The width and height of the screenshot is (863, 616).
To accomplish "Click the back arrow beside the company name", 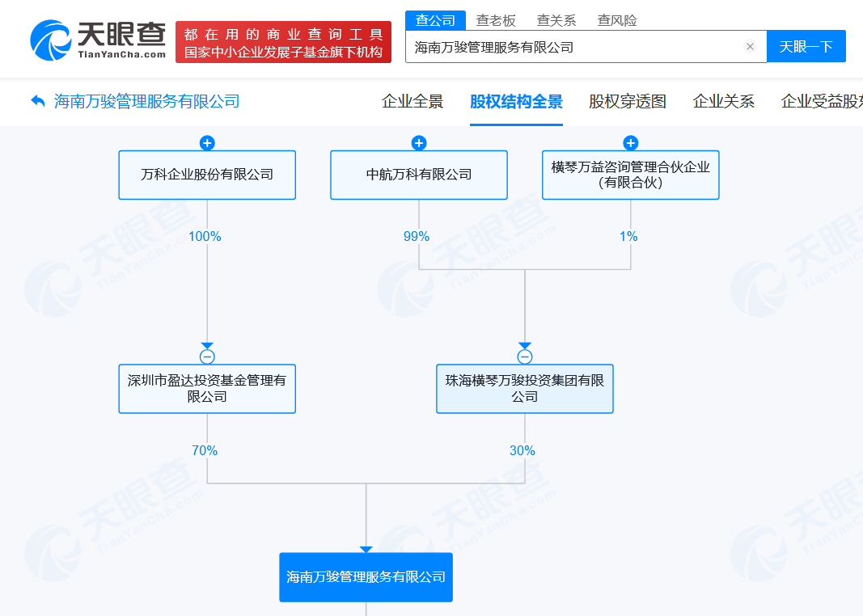I will coord(37,99).
